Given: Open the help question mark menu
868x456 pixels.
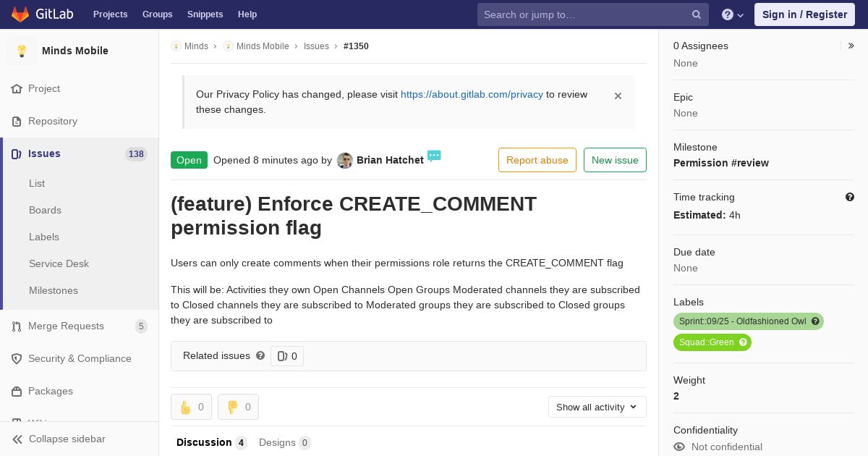Looking at the screenshot, I should [x=733, y=14].
